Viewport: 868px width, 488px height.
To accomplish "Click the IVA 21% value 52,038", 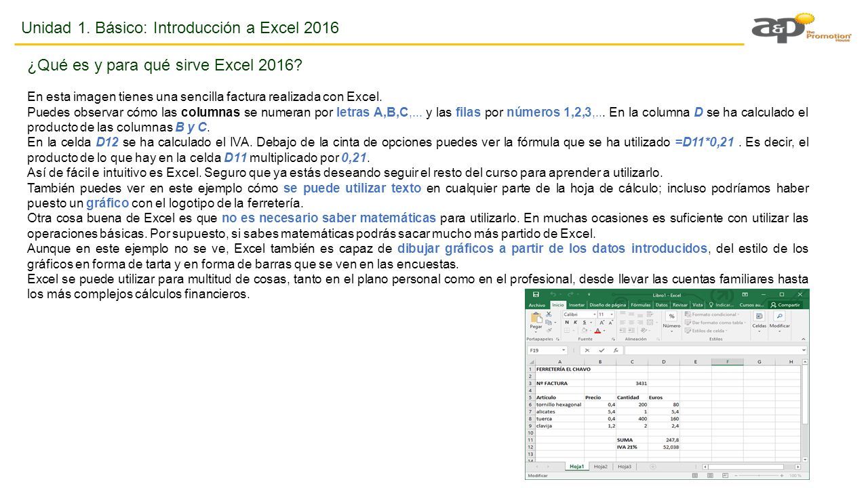I will (664, 447).
